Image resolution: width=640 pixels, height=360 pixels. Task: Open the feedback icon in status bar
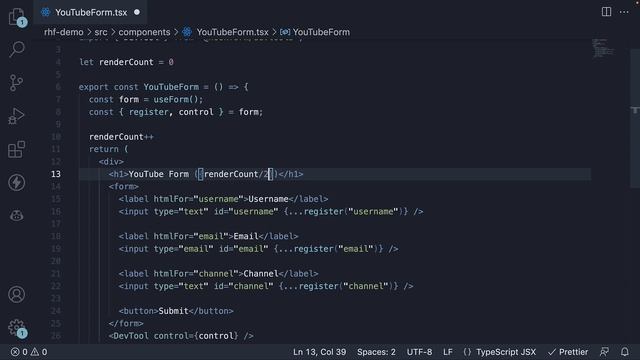click(604, 352)
